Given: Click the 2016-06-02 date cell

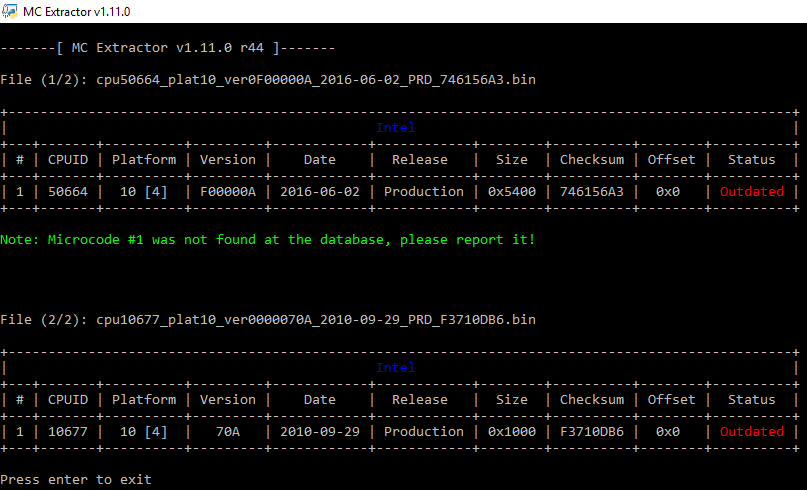Looking at the screenshot, I should pos(320,192).
